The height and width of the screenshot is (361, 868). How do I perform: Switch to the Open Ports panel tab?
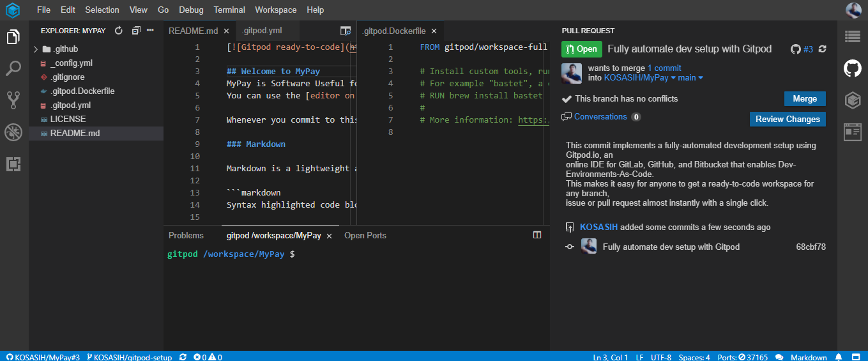(x=365, y=235)
